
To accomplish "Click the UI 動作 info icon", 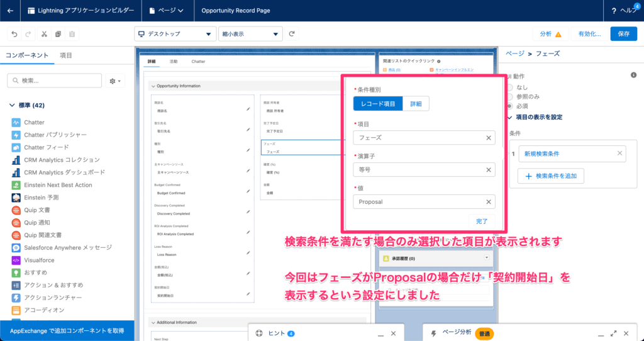I will [634, 75].
